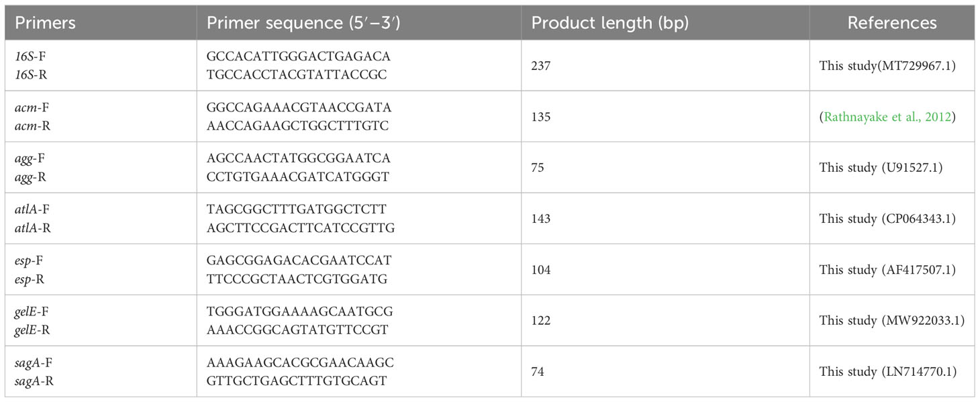
Task: Select the This study(MT729967.1) reference
Action: click(886, 66)
